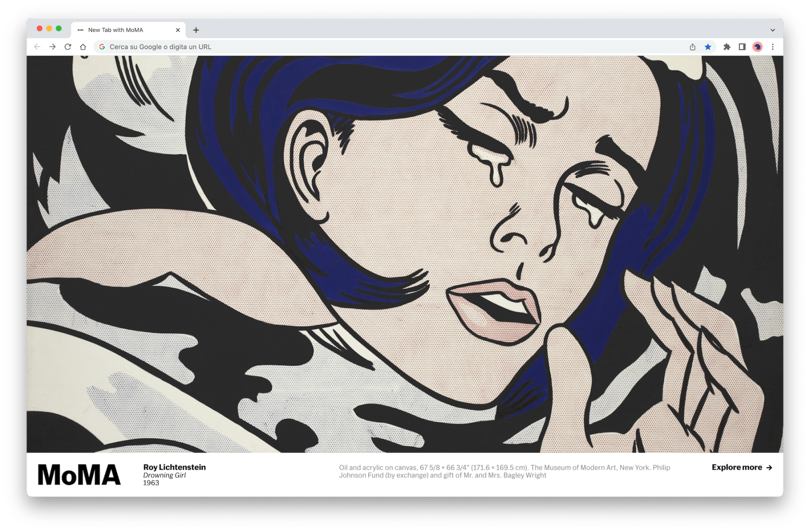Open the Extensions puzzle-piece menu
810x532 pixels.
click(x=727, y=47)
